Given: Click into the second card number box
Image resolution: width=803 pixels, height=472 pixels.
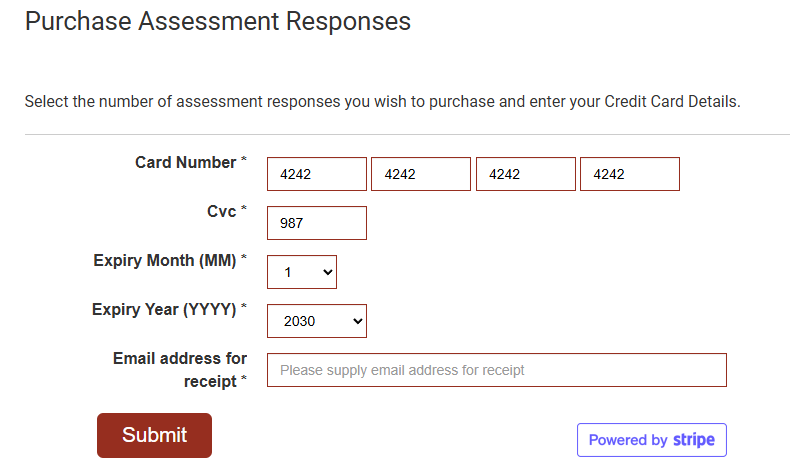Looking at the screenshot, I should click(x=420, y=174).
